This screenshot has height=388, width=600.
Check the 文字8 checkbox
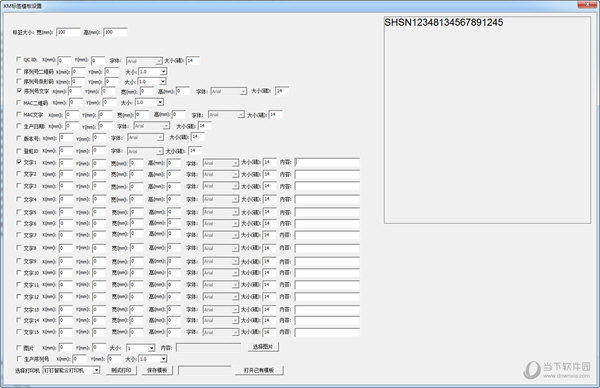tap(18, 248)
